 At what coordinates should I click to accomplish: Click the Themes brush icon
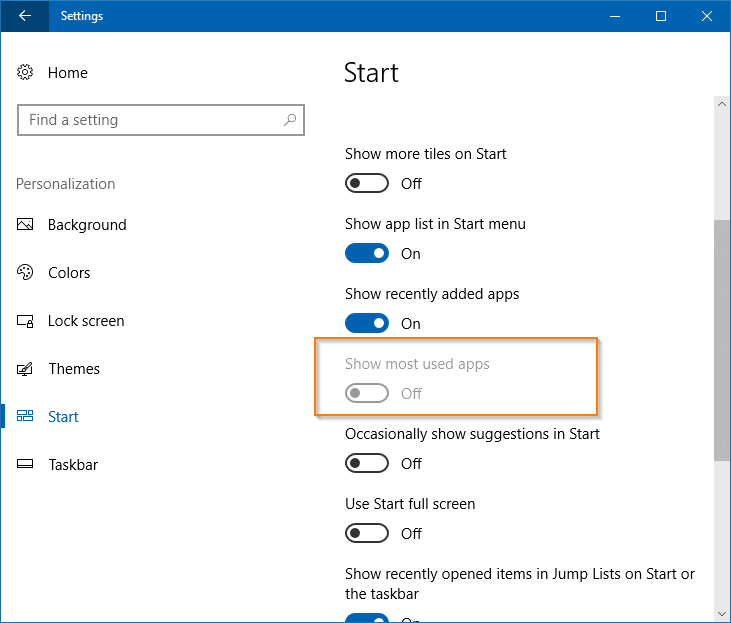pos(25,369)
